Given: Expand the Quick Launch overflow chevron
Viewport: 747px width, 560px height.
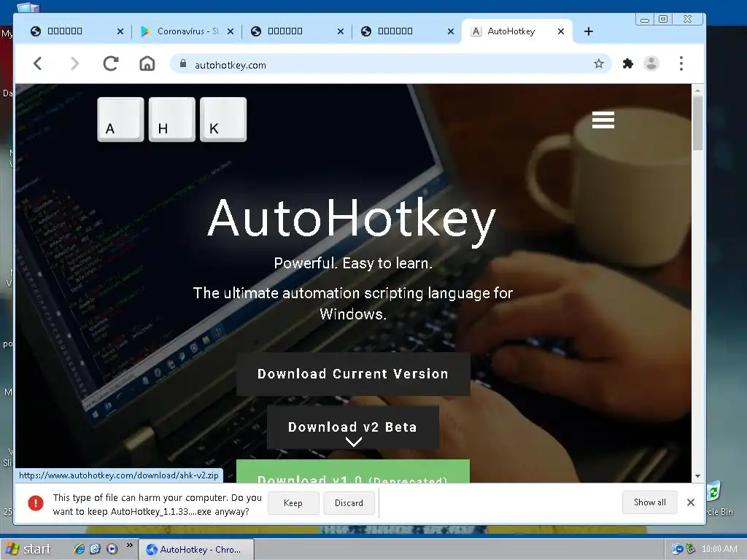Looking at the screenshot, I should click(x=129, y=545).
